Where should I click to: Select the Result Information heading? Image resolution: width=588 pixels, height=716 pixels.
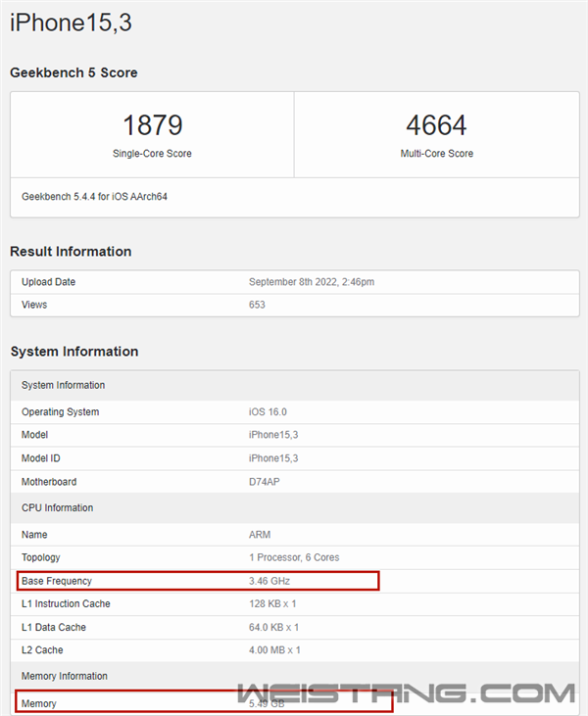tap(71, 252)
